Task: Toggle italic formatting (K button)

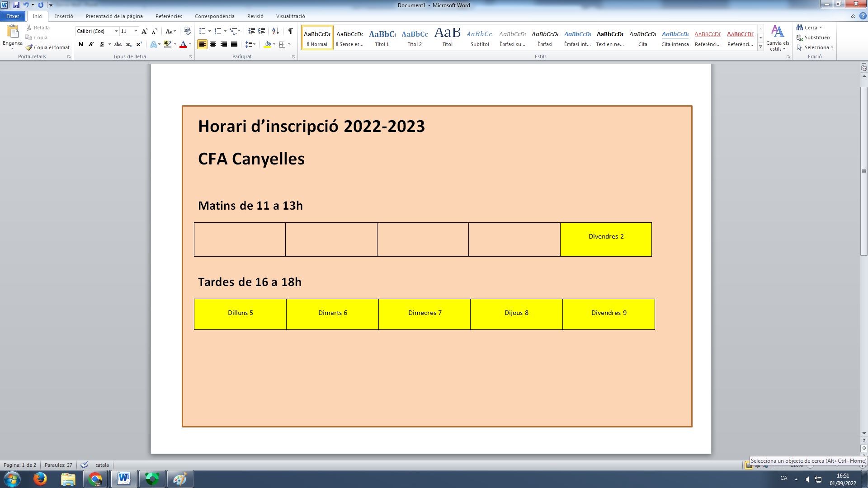Action: (x=91, y=44)
